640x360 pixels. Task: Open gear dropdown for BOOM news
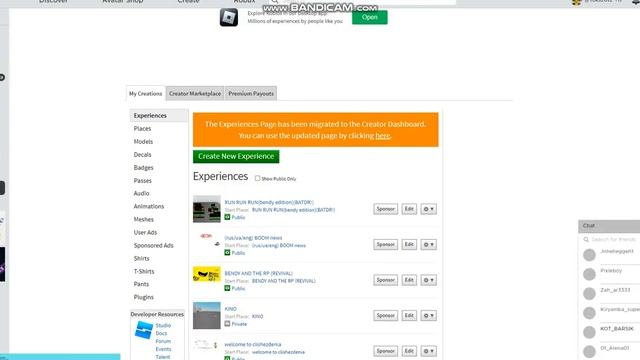(429, 244)
